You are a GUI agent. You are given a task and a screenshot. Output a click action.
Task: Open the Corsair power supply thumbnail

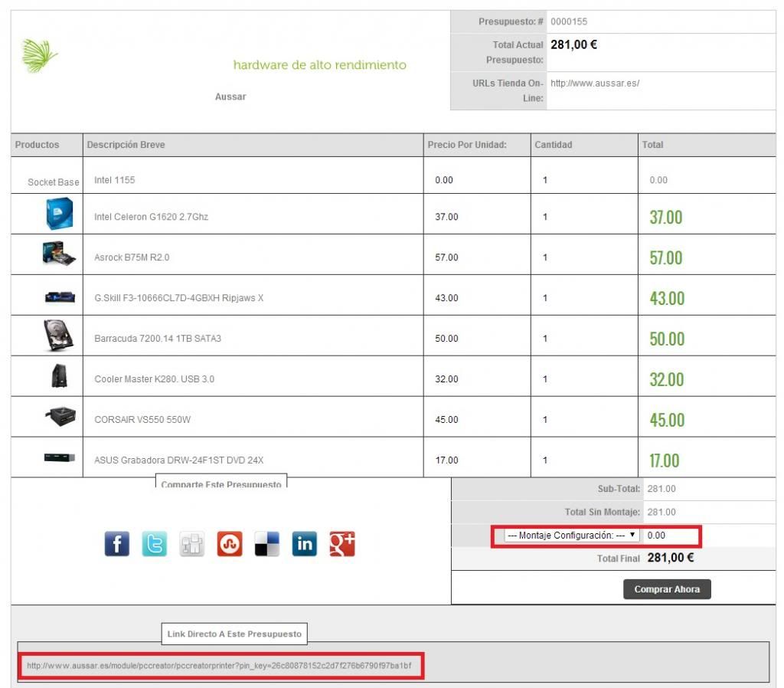pyautogui.click(x=60, y=416)
